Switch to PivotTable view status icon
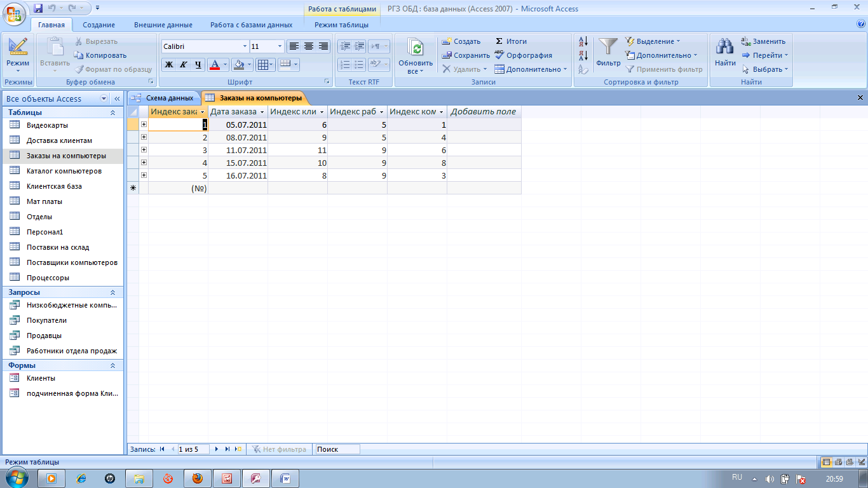 point(838,462)
